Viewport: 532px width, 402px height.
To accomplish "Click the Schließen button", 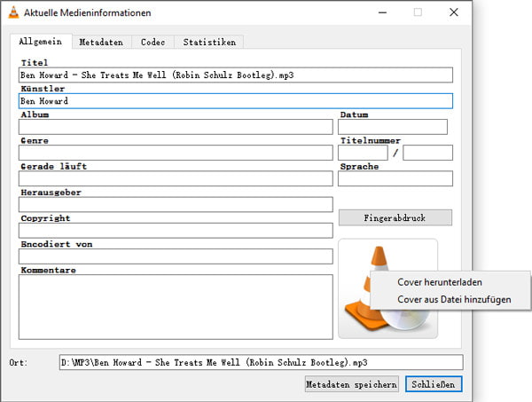I will [x=434, y=384].
